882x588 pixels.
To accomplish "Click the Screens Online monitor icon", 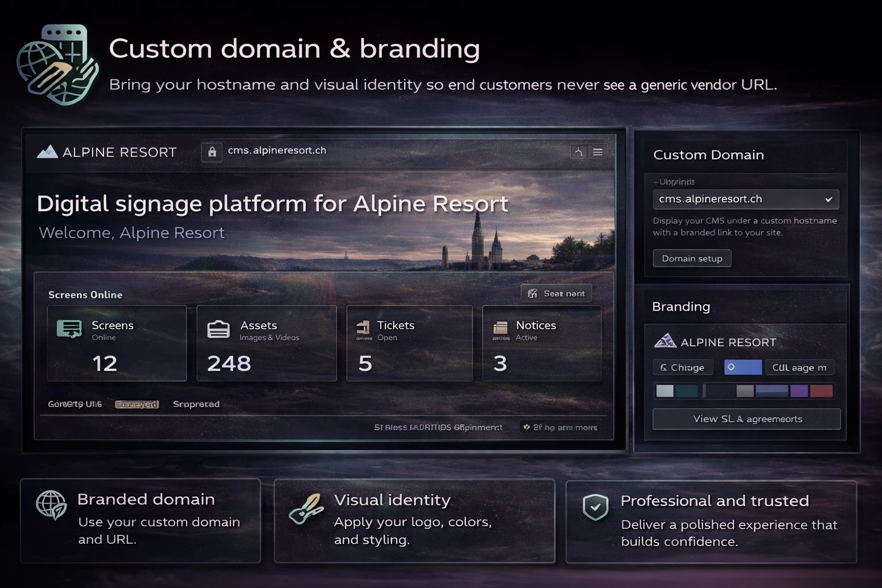I will point(69,329).
